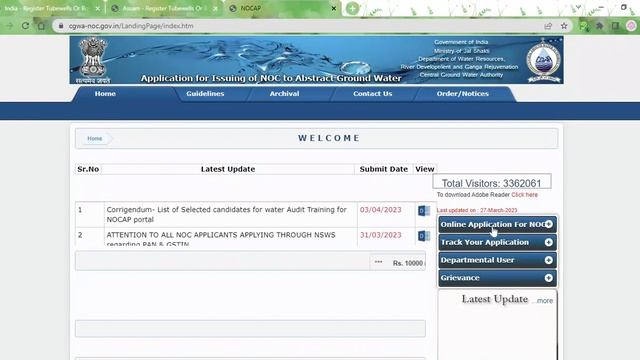The image size is (640, 360).
Task: Click the Adobe Reader 'Click here' link
Action: point(524,195)
